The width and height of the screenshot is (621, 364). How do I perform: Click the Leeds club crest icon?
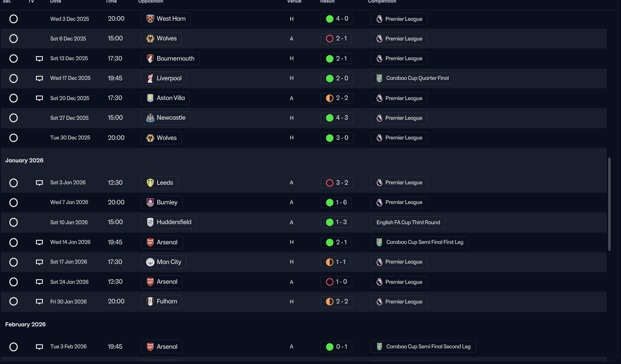(150, 183)
